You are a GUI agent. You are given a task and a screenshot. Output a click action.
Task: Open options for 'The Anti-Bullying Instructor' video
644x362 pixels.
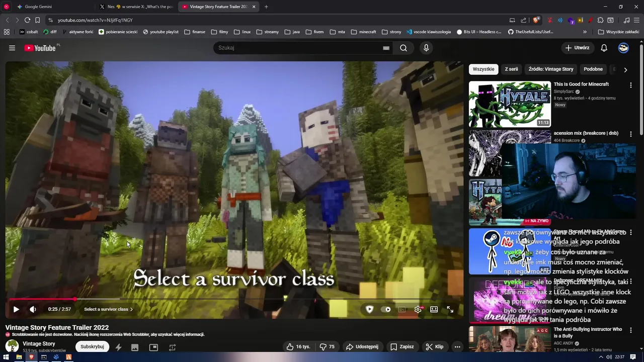coord(630,330)
